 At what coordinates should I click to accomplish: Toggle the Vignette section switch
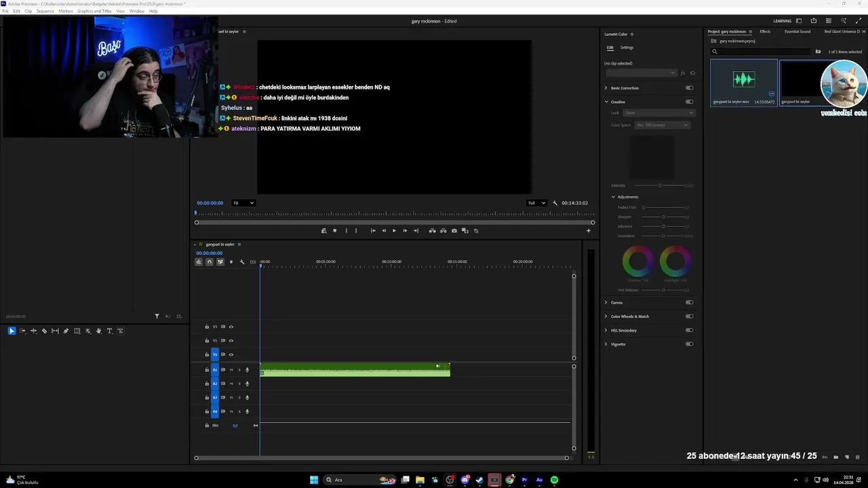690,344
